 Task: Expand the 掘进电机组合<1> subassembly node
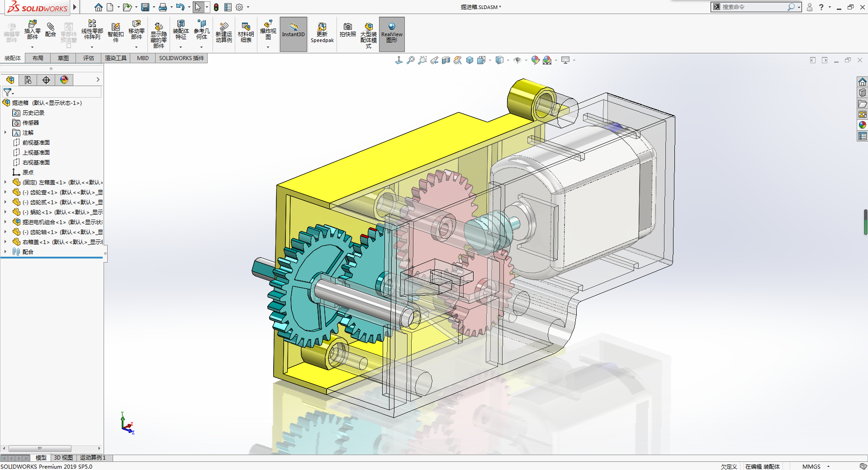[x=5, y=222]
